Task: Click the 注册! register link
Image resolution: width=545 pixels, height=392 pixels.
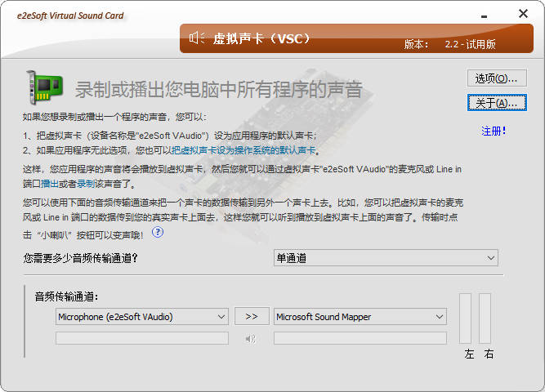Action: (494, 131)
